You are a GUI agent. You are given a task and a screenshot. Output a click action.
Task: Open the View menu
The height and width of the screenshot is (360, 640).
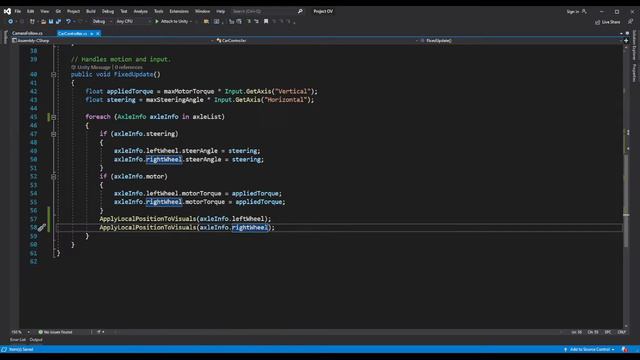(44, 11)
